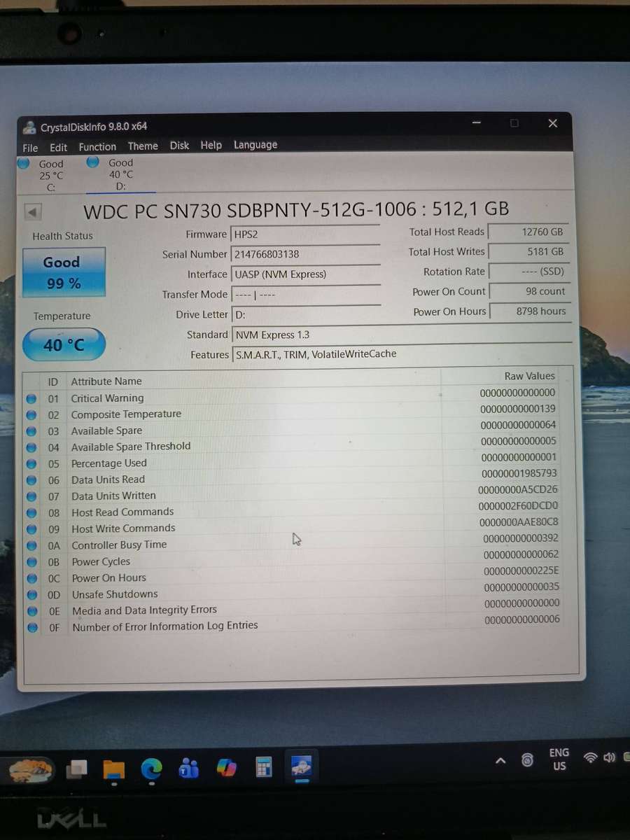This screenshot has width=630, height=840.
Task: Click the Serial Number field
Action: [x=305, y=254]
